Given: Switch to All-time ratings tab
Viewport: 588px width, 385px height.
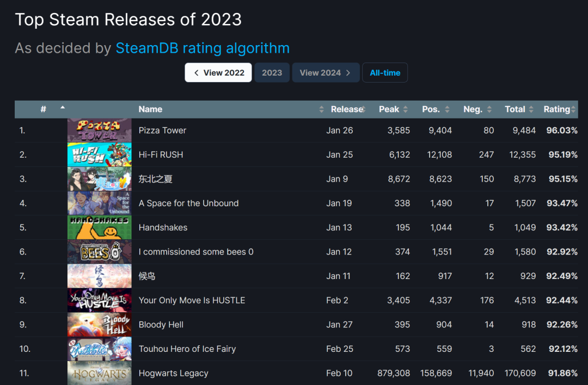Looking at the screenshot, I should tap(385, 73).
